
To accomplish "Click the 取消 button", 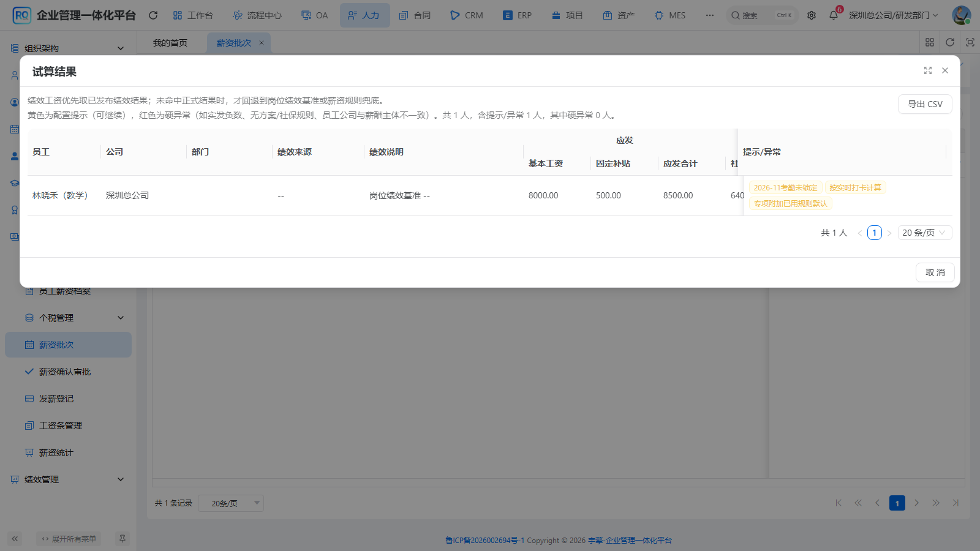I will coord(935,272).
